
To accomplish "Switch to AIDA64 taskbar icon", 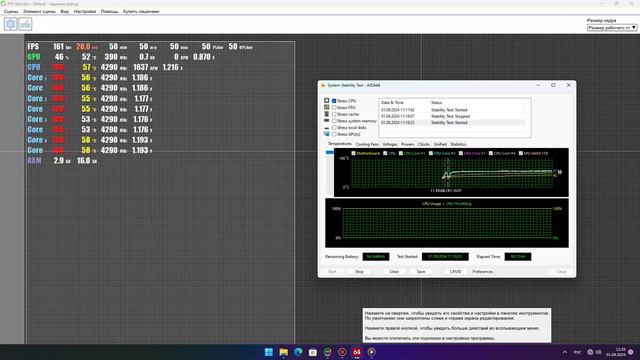I will (357, 352).
